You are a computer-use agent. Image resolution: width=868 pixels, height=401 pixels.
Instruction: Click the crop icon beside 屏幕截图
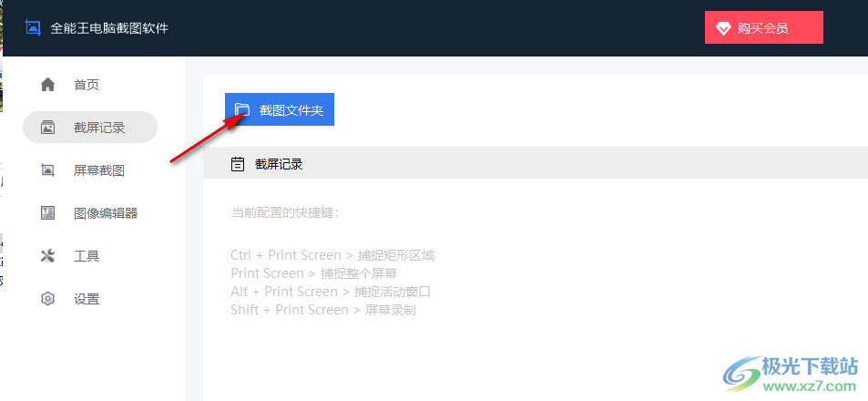coord(48,170)
